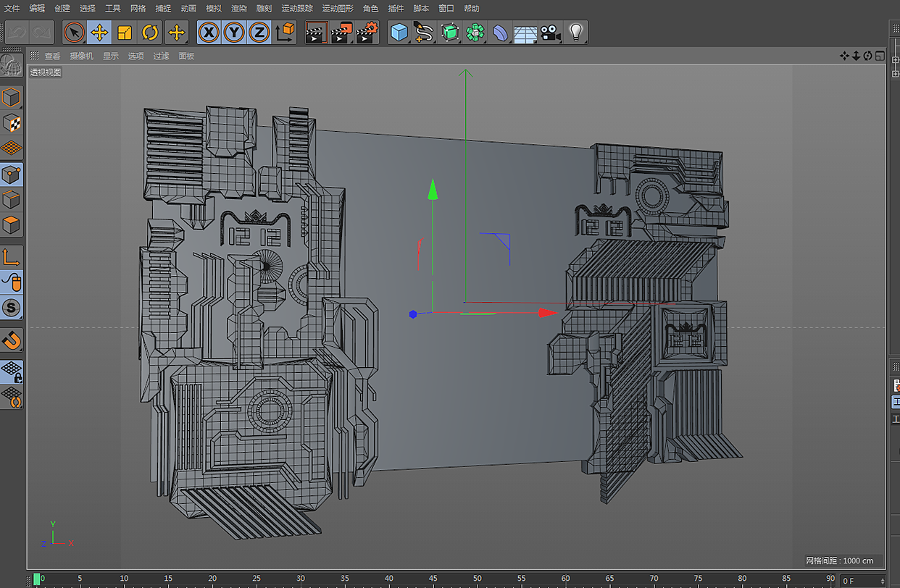
Task: Enable Snap magnet icon
Action: (12, 340)
